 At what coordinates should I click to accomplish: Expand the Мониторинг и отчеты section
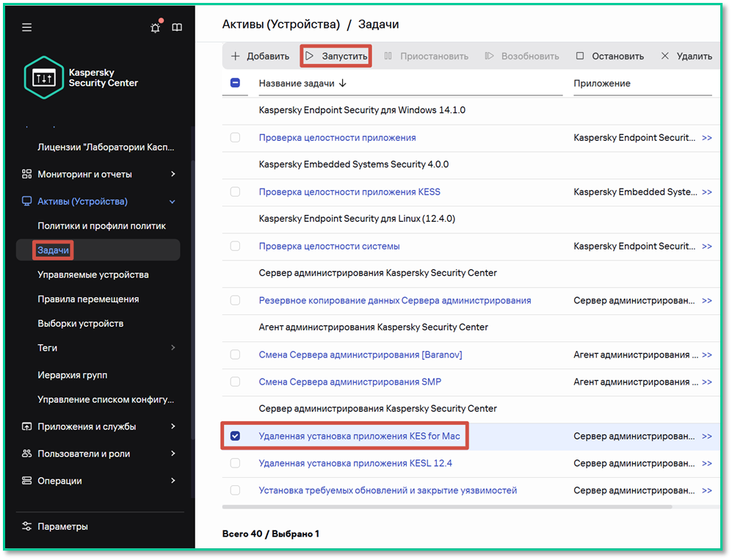173,174
